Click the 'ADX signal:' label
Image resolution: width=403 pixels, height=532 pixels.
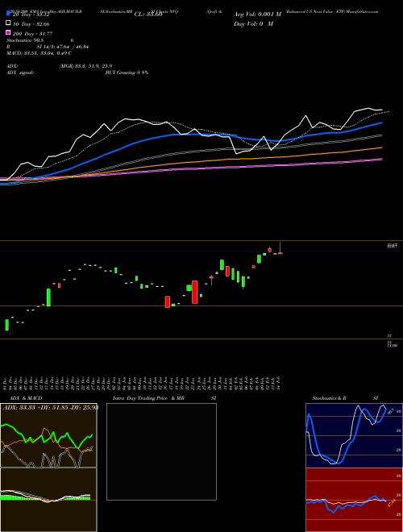(20, 73)
